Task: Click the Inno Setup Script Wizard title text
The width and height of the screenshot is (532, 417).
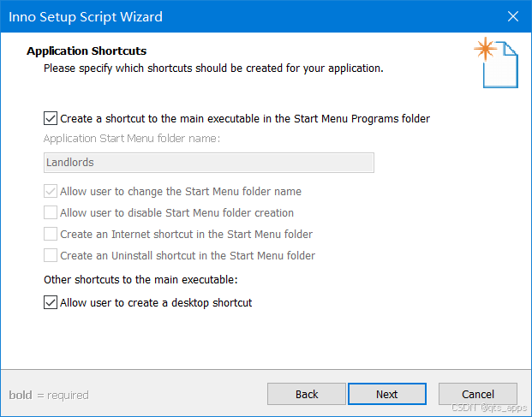Action: coord(86,17)
